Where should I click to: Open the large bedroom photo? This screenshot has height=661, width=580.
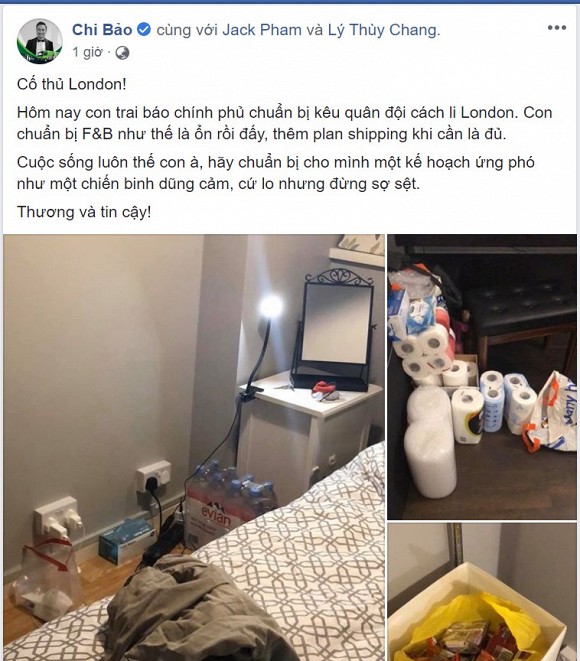tap(194, 447)
